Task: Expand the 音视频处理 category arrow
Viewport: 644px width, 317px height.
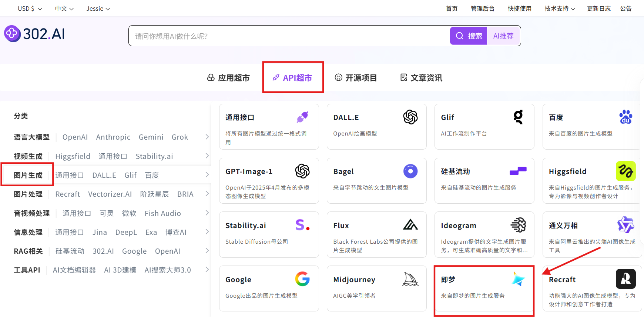Action: 207,213
